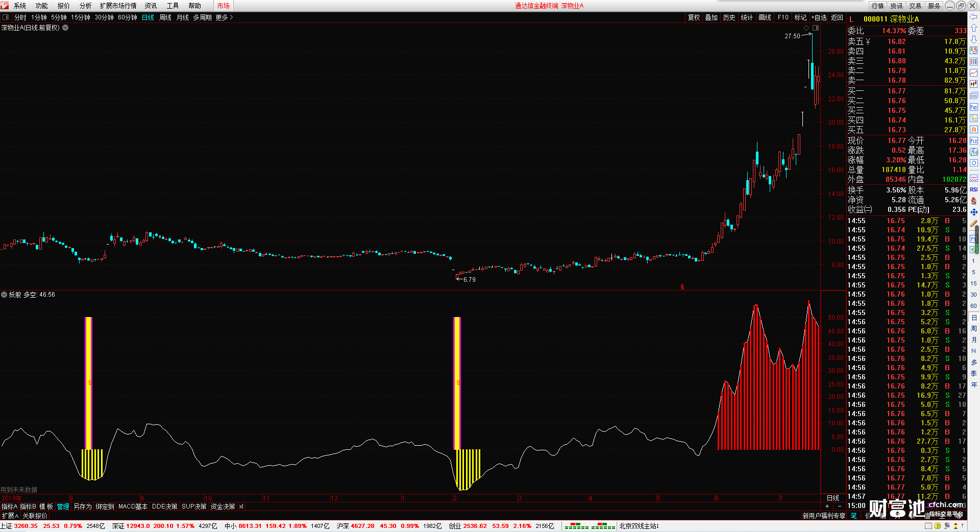Open the 报价 menu
The image size is (980, 532).
pos(63,6)
